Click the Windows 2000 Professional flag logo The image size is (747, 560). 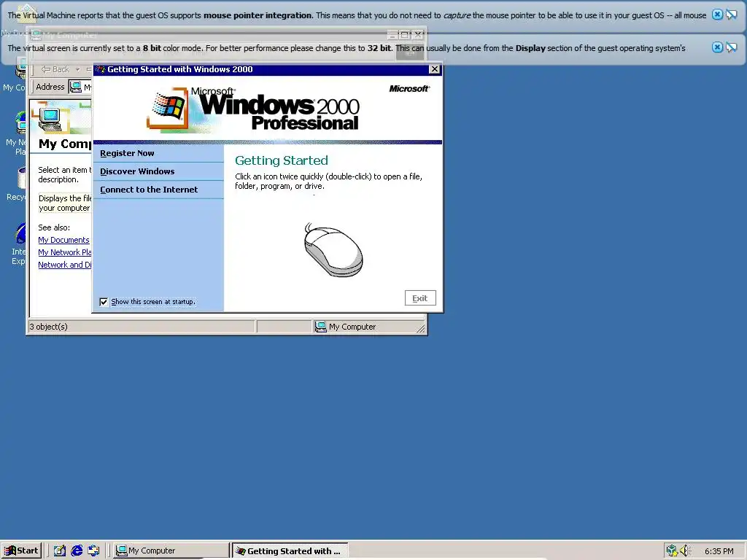pos(167,108)
